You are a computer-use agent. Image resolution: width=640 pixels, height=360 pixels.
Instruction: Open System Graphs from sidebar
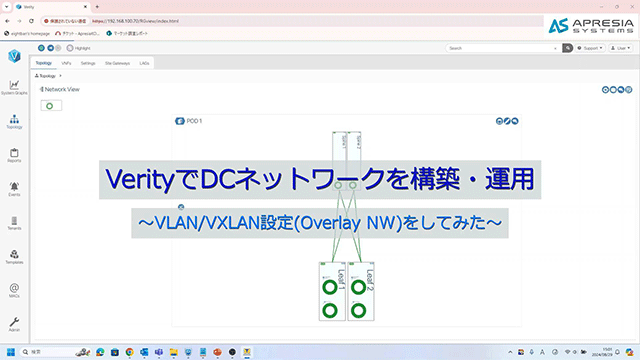click(x=14, y=87)
